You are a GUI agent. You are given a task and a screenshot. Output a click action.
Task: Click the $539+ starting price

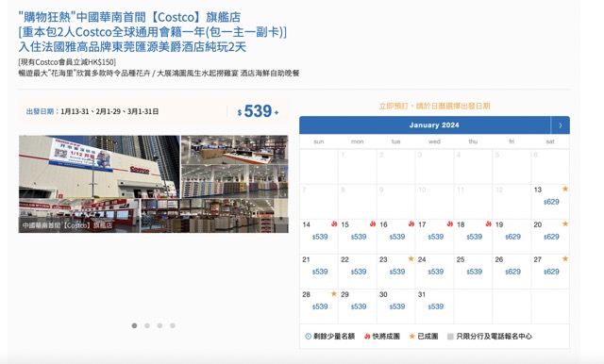click(x=258, y=111)
